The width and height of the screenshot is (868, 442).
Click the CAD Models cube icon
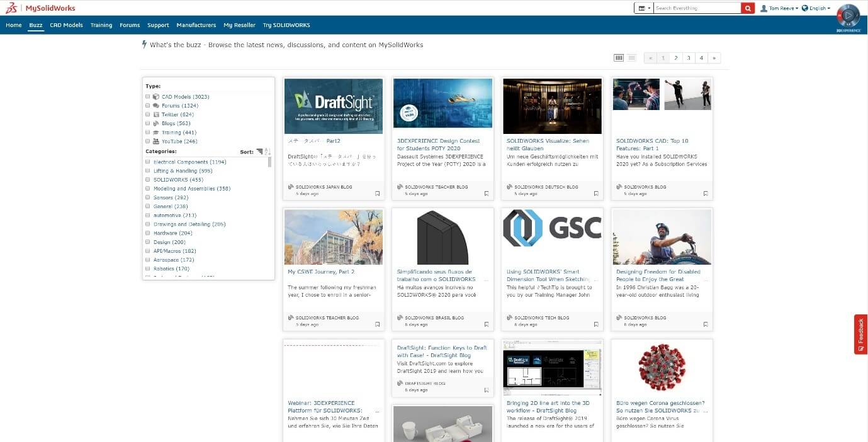click(156, 97)
